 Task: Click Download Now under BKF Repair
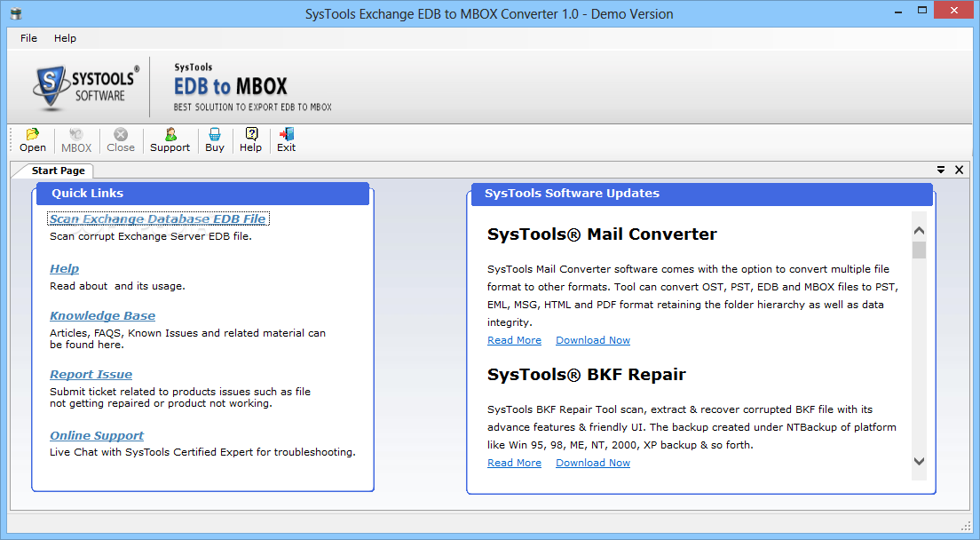pos(593,463)
